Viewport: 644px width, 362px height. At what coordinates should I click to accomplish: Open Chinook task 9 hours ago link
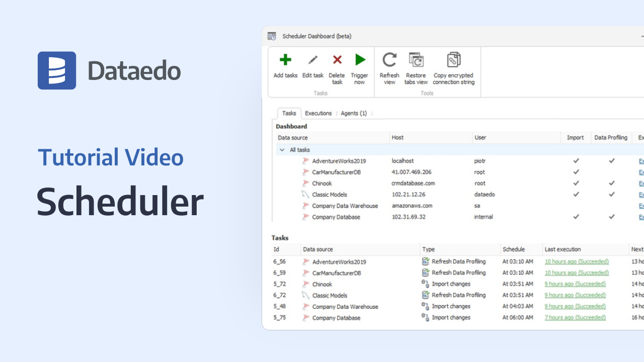click(x=575, y=284)
